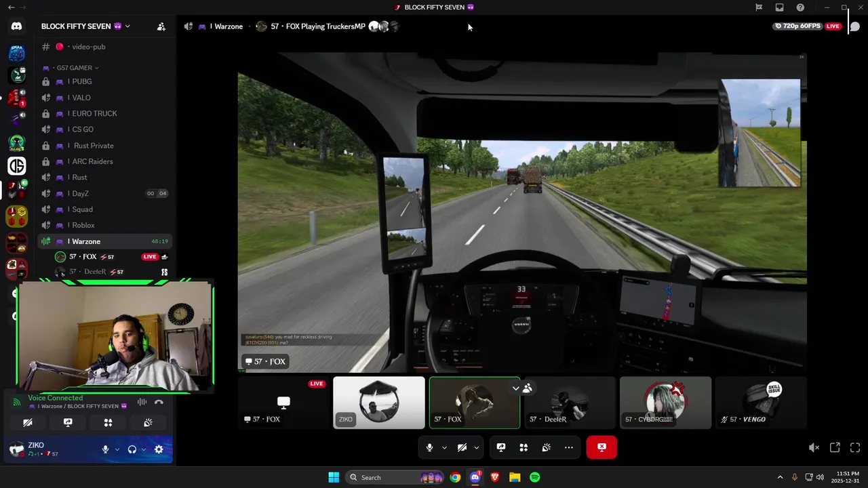Open activities icon in voice panel
Image resolution: width=868 pixels, height=488 pixels.
[x=108, y=422]
